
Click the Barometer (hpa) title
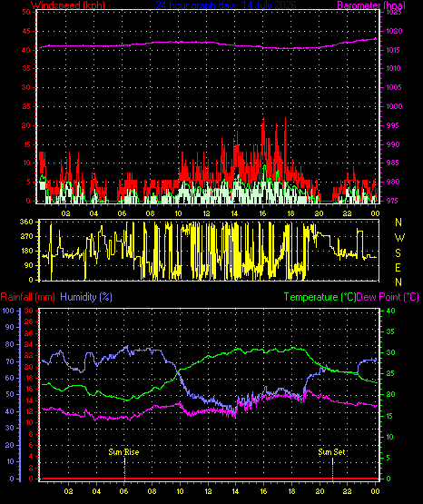[371, 5]
